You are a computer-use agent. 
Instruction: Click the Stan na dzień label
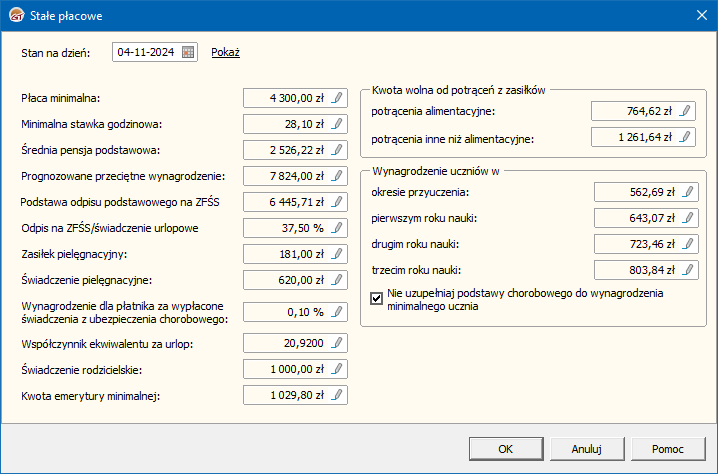[56, 53]
